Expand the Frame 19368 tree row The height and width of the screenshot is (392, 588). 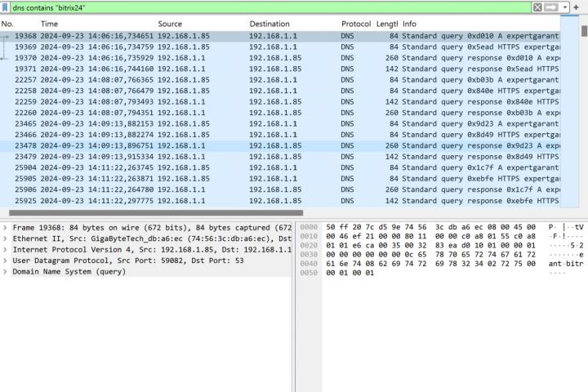coord(5,228)
